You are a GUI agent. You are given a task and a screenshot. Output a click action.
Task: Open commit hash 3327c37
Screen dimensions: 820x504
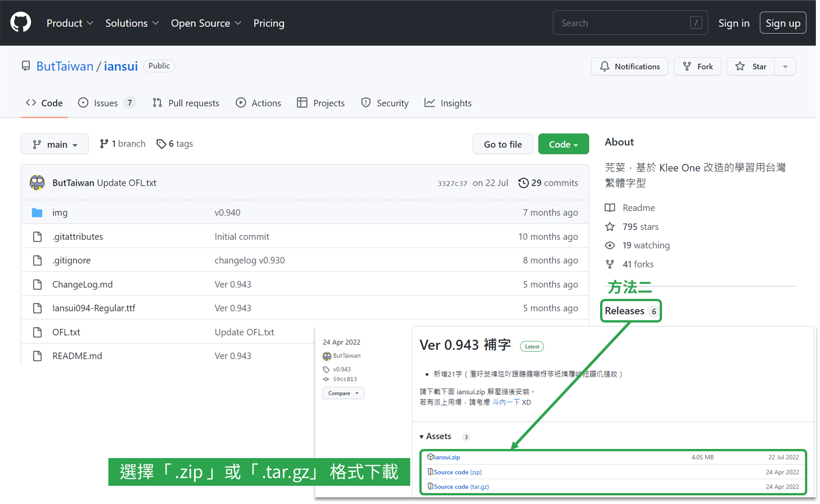point(452,183)
